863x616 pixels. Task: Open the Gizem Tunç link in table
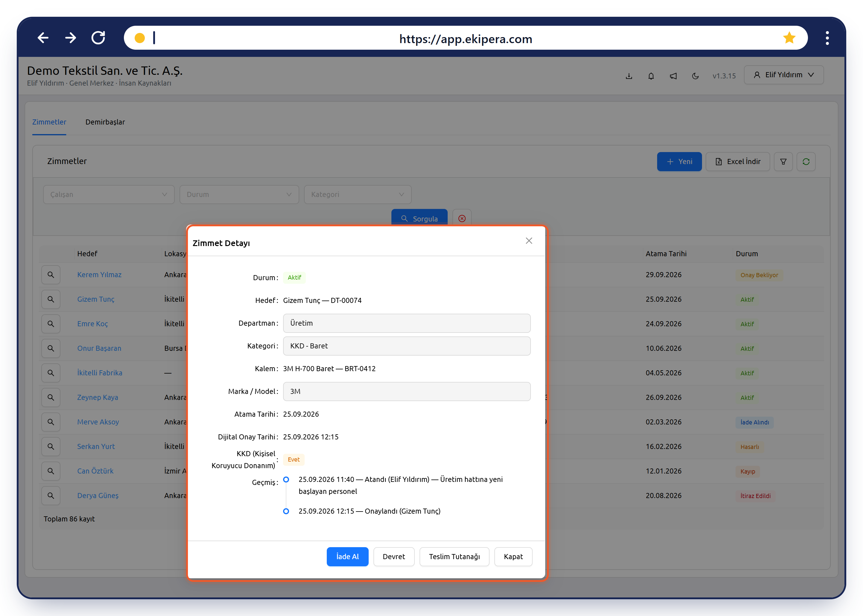pos(96,299)
